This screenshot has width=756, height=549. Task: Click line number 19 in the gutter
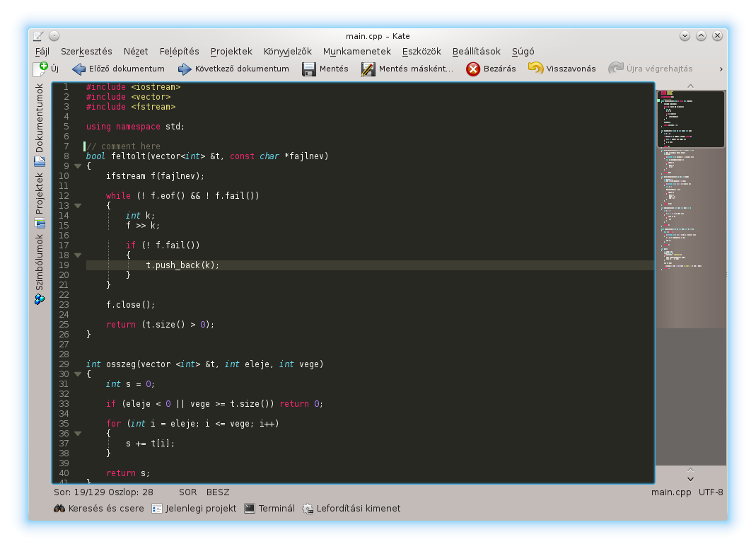coord(64,265)
